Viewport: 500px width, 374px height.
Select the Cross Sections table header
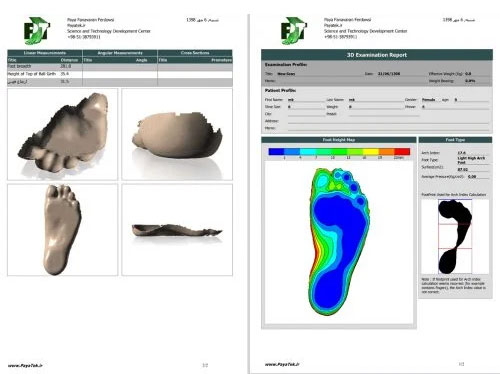195,53
